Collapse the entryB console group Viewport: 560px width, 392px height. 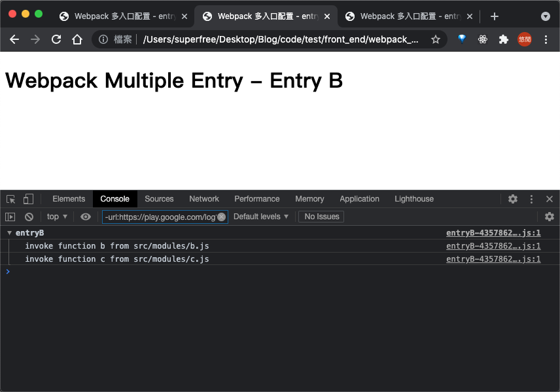pos(8,232)
